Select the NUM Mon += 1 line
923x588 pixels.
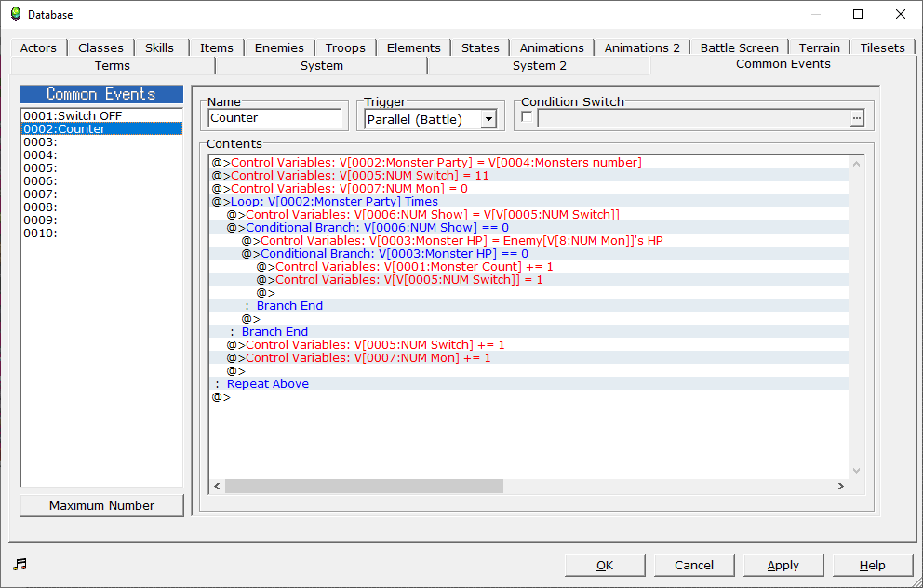click(529, 358)
